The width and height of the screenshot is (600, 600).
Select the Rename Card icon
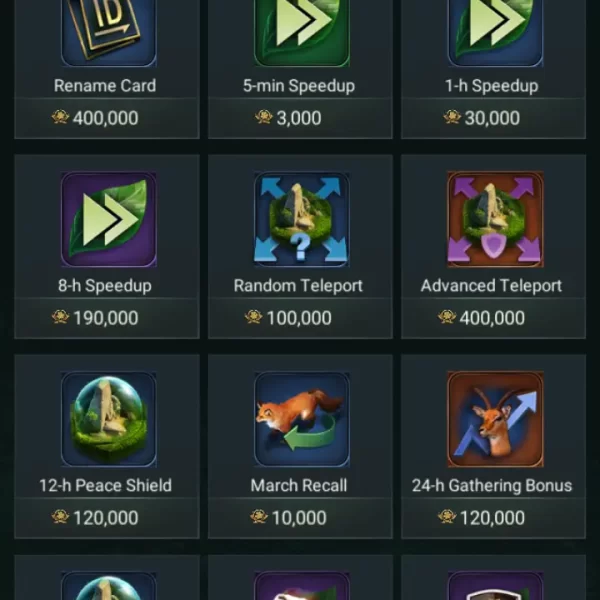coord(109,33)
